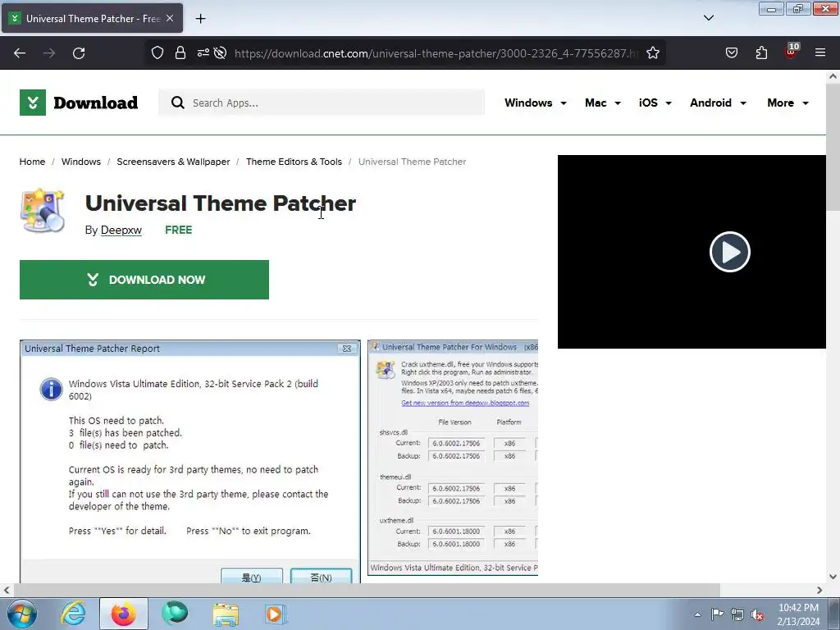Image resolution: width=840 pixels, height=630 pixels.
Task: Open the Pocket save icon
Action: pos(731,52)
